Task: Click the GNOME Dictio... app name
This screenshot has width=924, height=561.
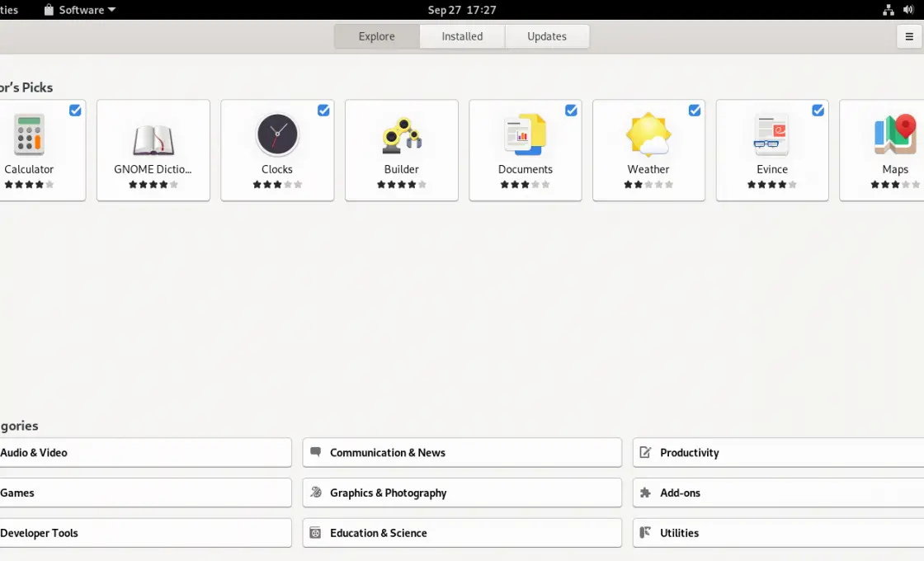Action: point(153,169)
